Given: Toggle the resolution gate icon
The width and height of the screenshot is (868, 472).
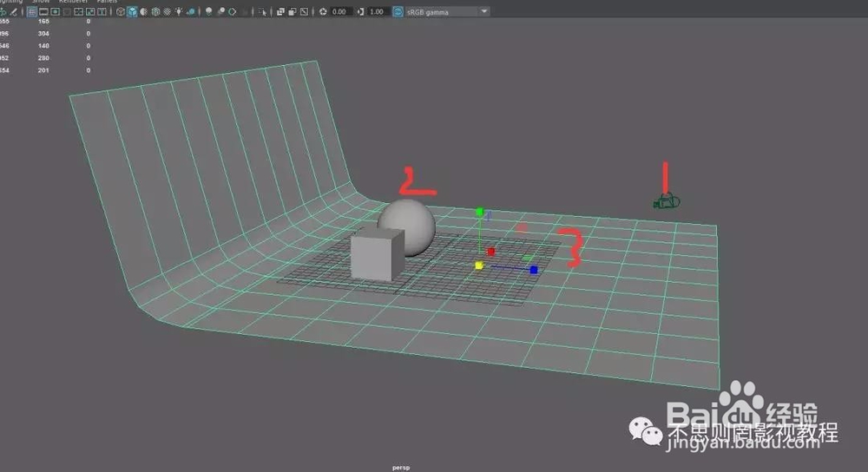Looking at the screenshot, I should [x=56, y=11].
